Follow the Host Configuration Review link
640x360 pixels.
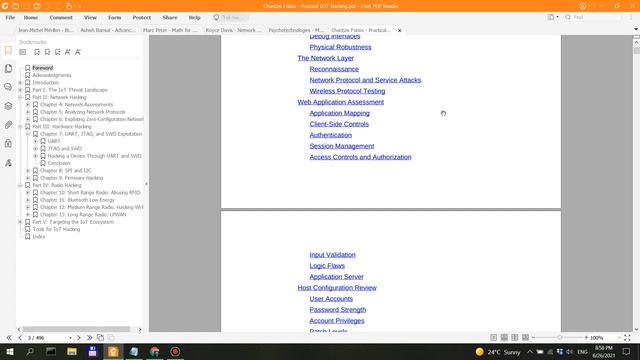[337, 287]
